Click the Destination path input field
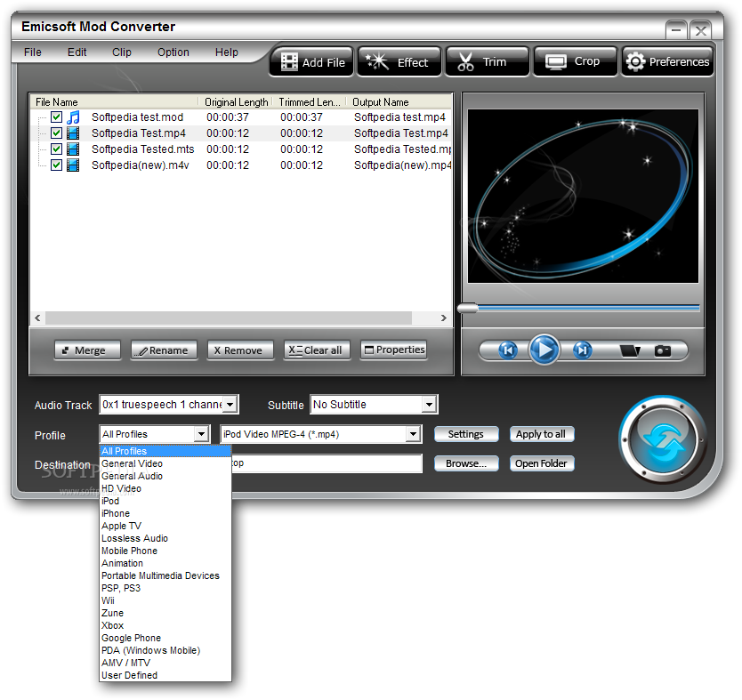Viewport: 742px width, 700px height. click(327, 463)
